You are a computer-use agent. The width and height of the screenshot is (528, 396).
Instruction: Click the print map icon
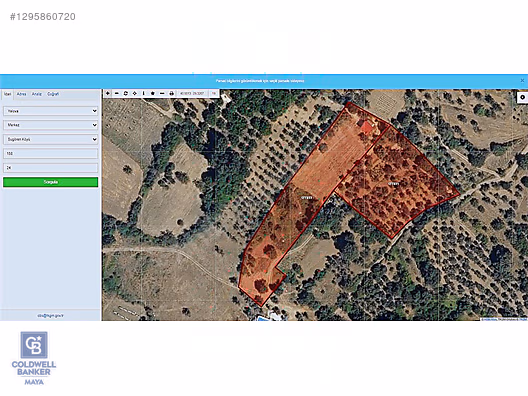[171, 93]
